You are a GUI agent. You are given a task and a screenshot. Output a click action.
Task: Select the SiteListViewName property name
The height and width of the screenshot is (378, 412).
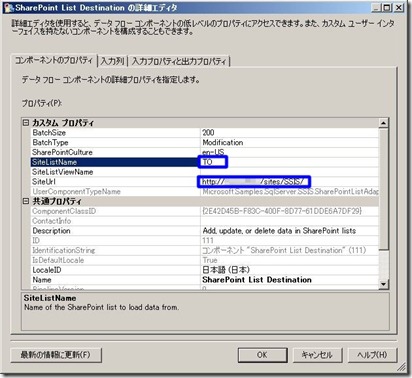pos(62,172)
